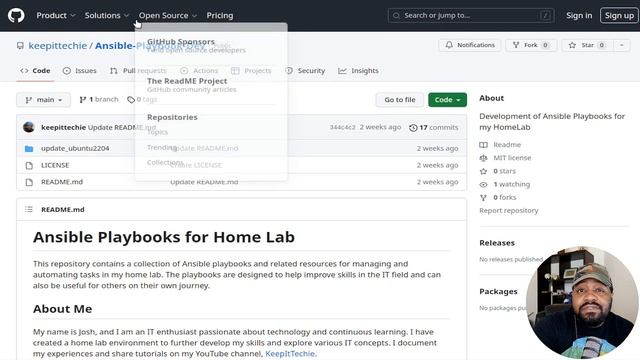Click the scale icon beside MIT license

483,158
